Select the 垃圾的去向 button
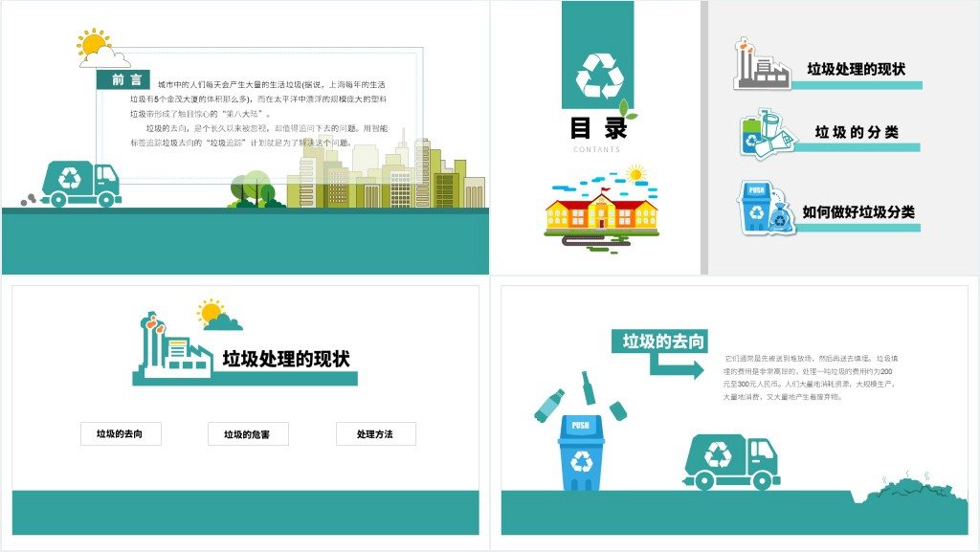The image size is (980, 552). pos(121,434)
